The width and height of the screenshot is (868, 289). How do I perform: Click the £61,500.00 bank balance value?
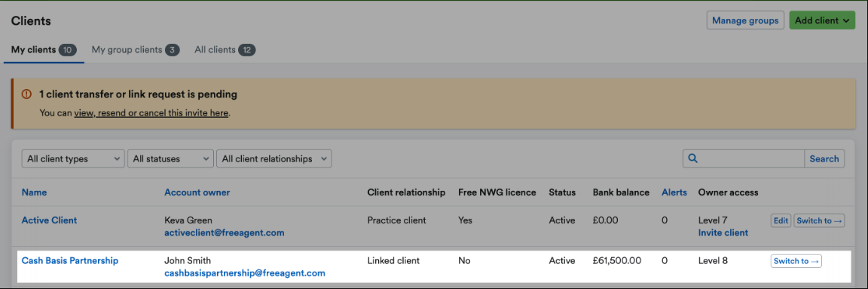(617, 260)
